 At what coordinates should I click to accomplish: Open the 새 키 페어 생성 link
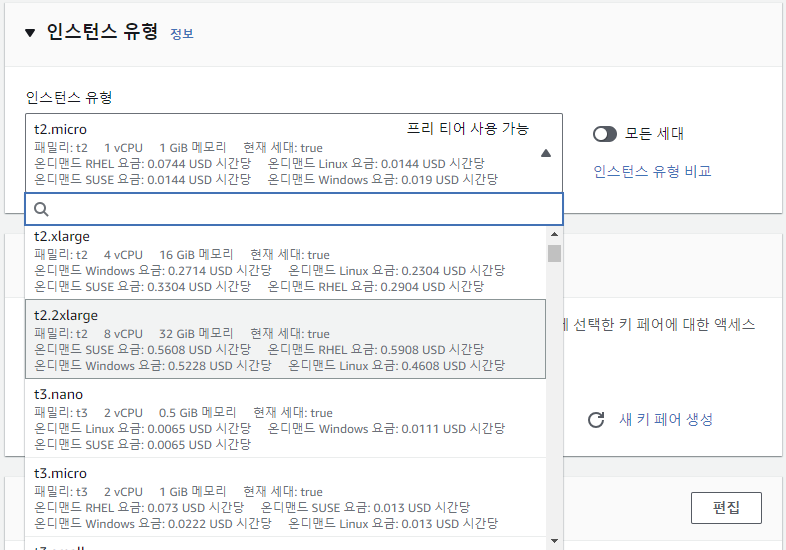click(666, 419)
